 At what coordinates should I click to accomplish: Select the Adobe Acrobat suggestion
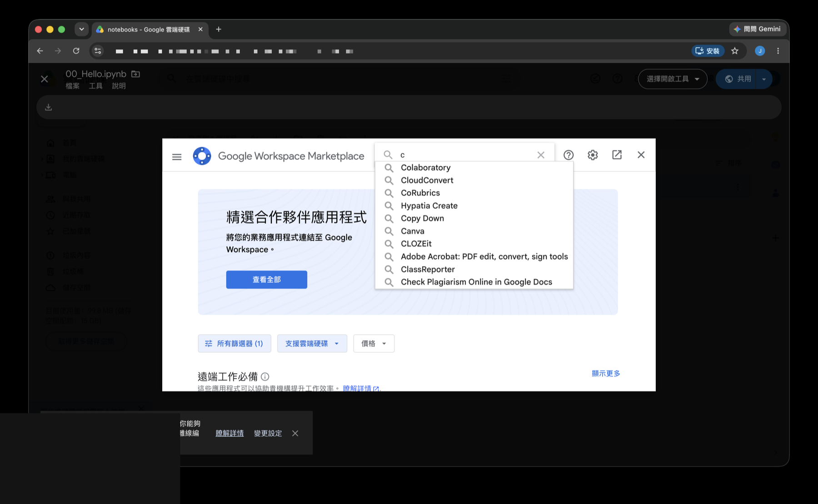click(474, 257)
